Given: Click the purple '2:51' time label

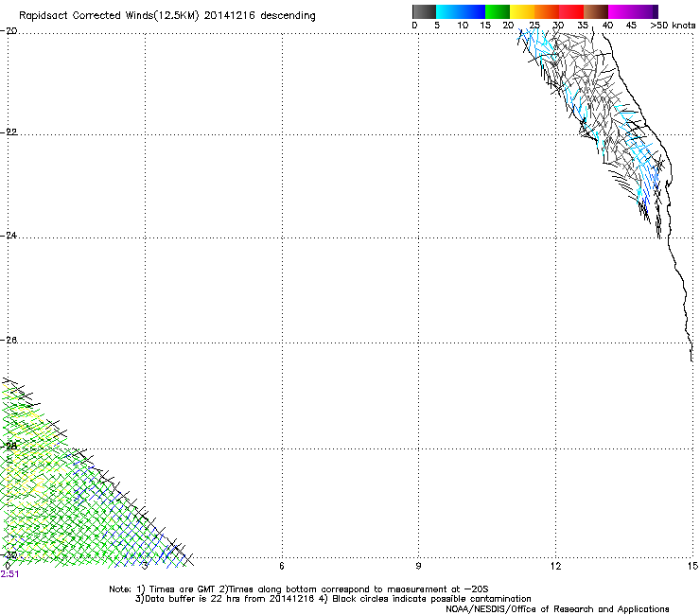Looking at the screenshot, I should click(x=9, y=574).
